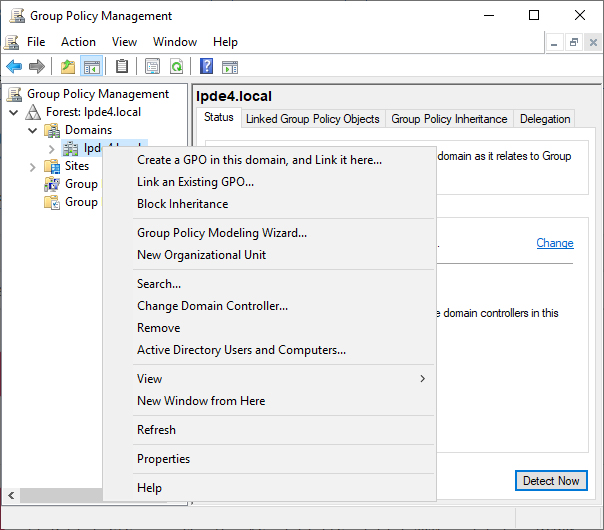This screenshot has height=530, width=604.
Task: Open Active Directory Users and Computers
Action: [269, 350]
